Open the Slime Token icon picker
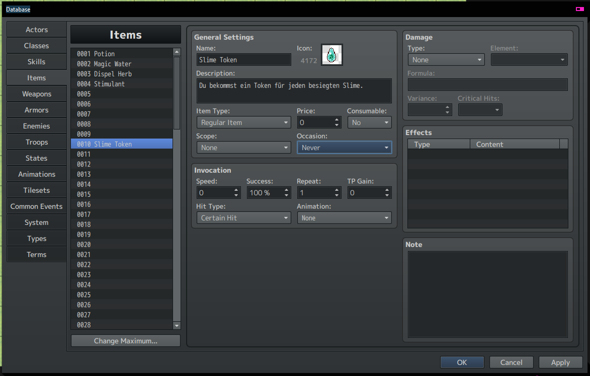This screenshot has width=590, height=376. (331, 55)
